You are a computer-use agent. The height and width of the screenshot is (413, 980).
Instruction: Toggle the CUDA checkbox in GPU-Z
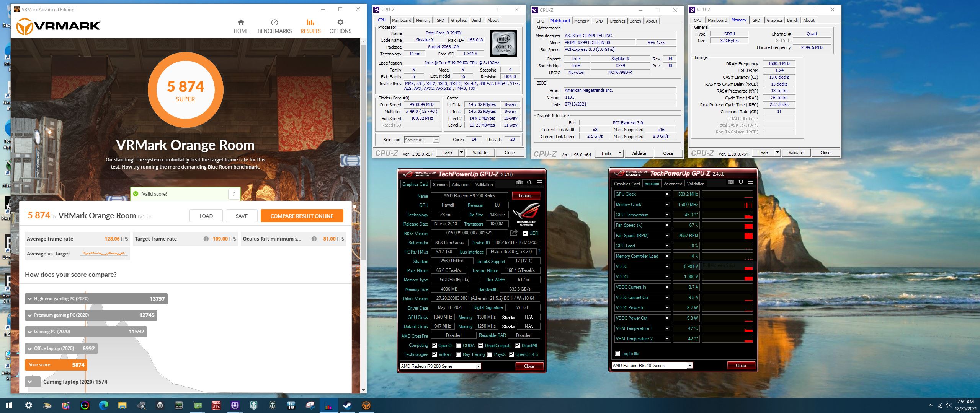click(x=459, y=345)
